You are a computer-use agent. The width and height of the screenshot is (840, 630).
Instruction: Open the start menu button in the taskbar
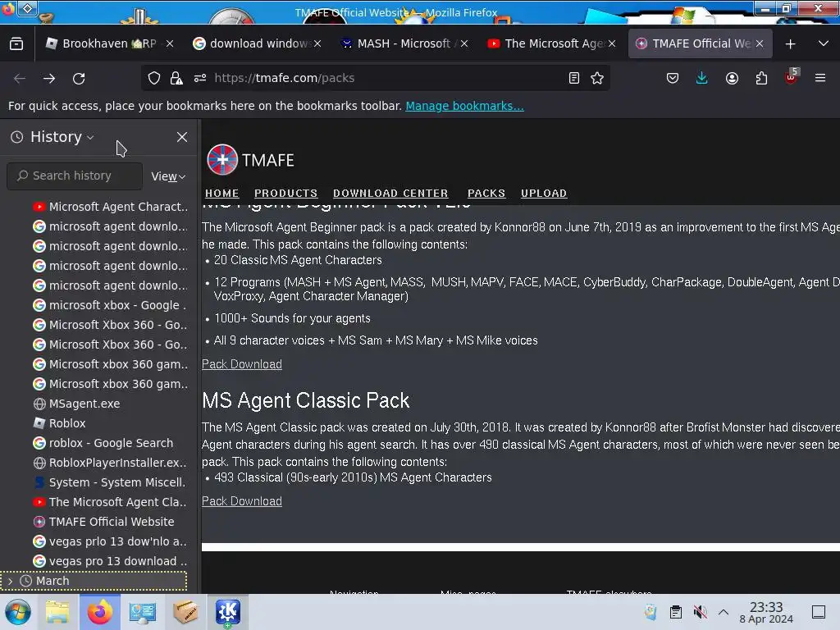pos(18,612)
